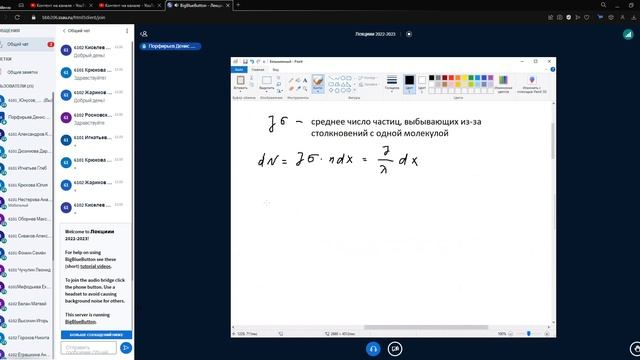640x360 pixels.
Task: Open the File tab in Paint
Action: coord(239,70)
